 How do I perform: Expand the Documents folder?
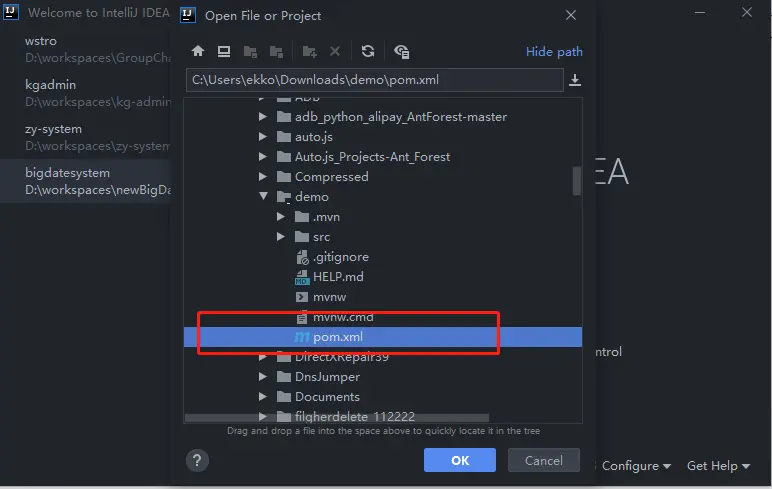point(263,396)
